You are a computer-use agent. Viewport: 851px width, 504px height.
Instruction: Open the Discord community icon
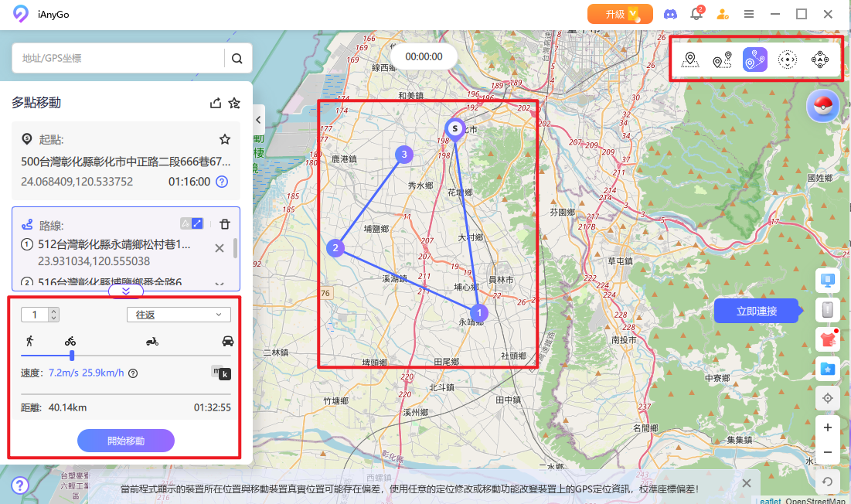pyautogui.click(x=671, y=14)
